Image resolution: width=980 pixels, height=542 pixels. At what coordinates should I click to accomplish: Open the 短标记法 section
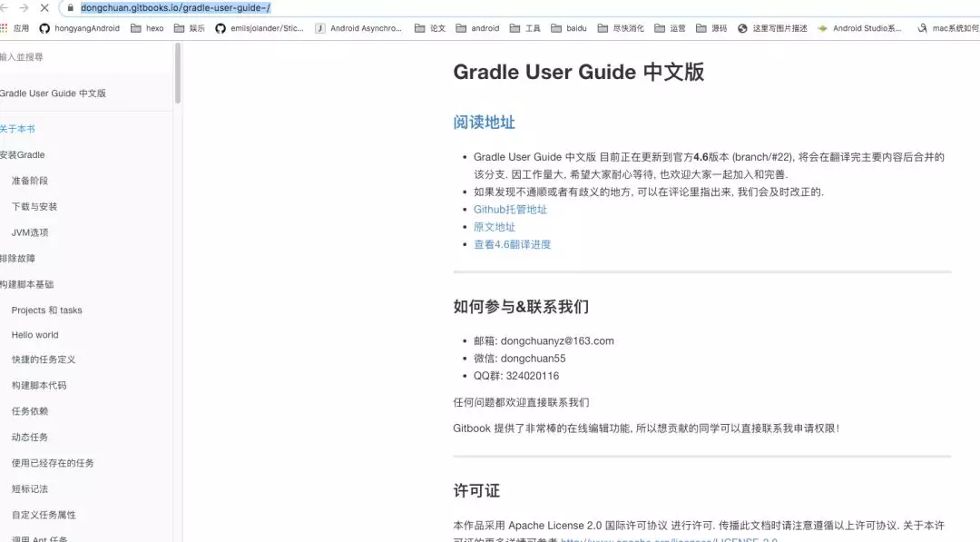pos(29,488)
